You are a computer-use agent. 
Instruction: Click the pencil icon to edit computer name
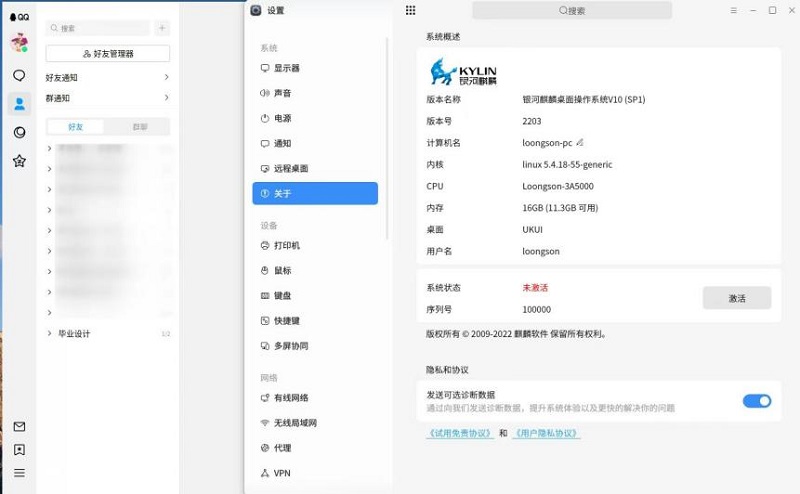coord(579,143)
